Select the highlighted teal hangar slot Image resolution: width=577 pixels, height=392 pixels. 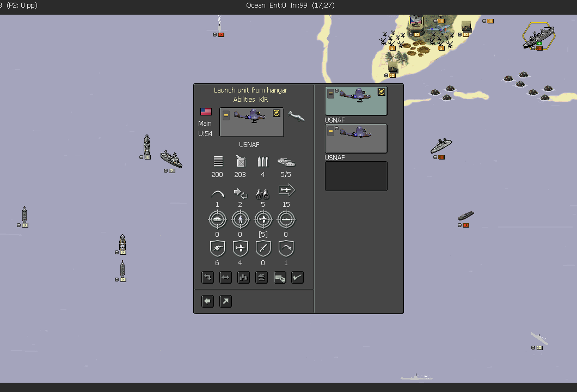pyautogui.click(x=356, y=101)
